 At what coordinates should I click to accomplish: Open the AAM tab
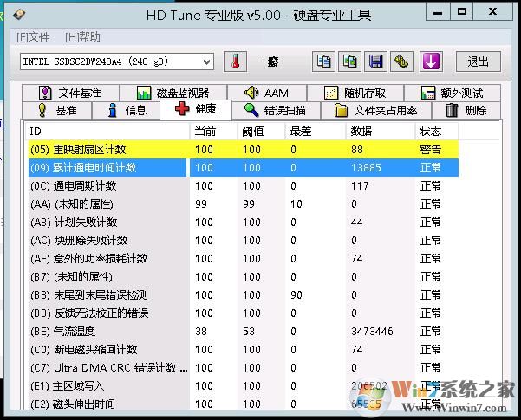pos(266,93)
